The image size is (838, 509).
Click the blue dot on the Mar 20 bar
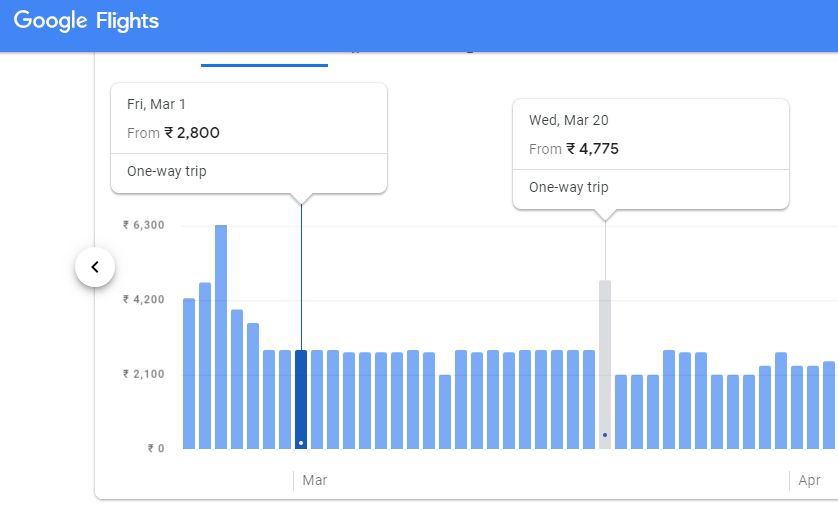tap(605, 435)
